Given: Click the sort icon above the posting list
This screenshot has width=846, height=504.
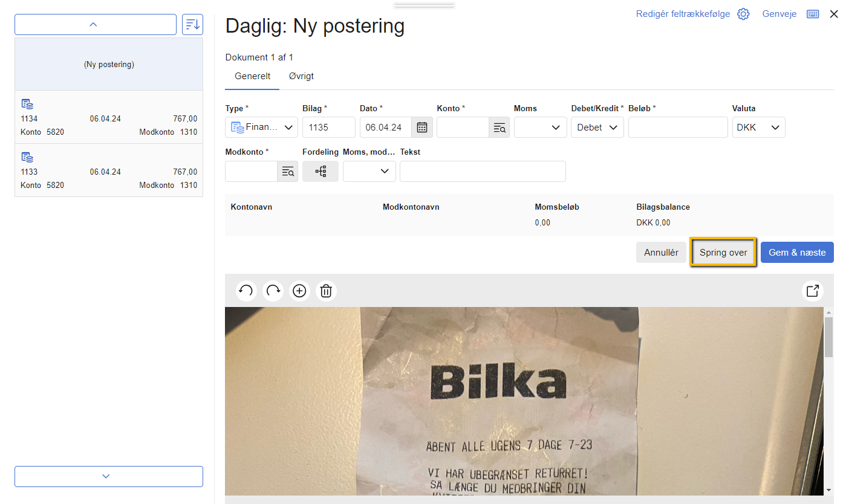Looking at the screenshot, I should click(192, 24).
